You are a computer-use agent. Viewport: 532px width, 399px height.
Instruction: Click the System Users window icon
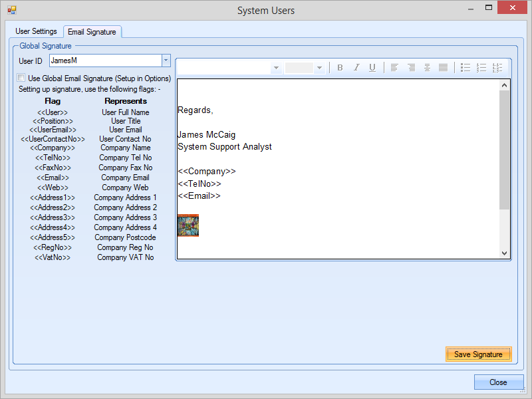11,10
